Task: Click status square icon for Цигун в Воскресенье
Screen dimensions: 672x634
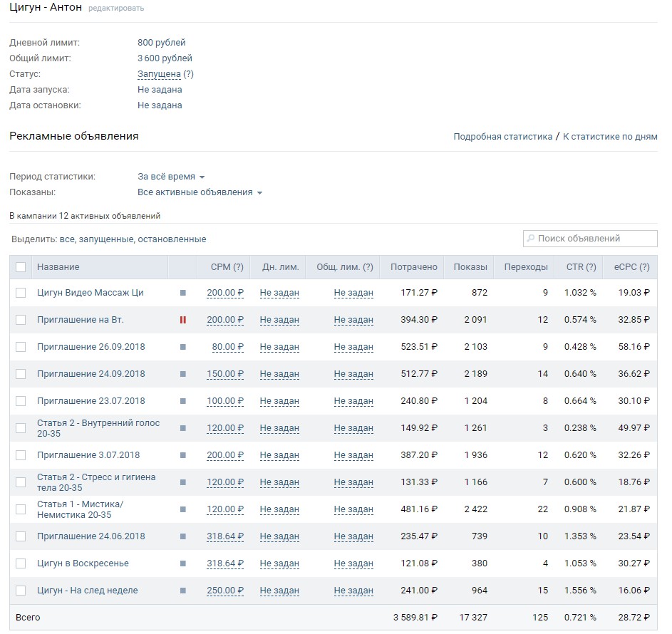Action: click(183, 563)
